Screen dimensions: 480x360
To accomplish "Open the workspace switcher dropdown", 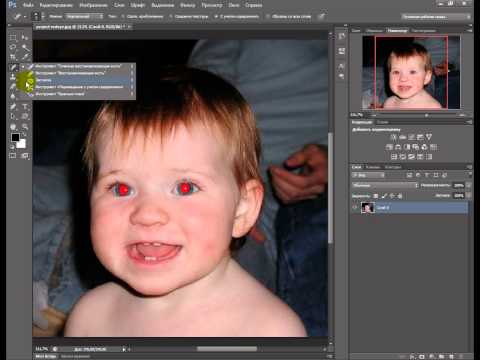I will pyautogui.click(x=435, y=17).
